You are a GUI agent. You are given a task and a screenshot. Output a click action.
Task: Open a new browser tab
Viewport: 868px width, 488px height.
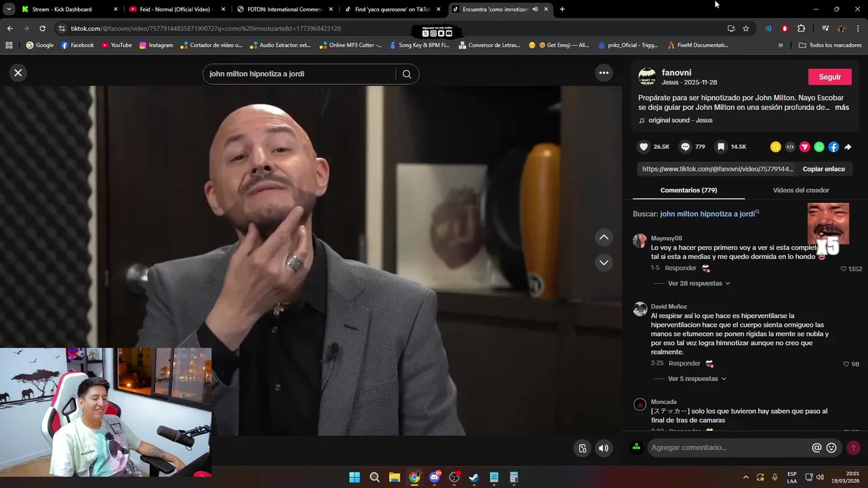[x=562, y=9]
